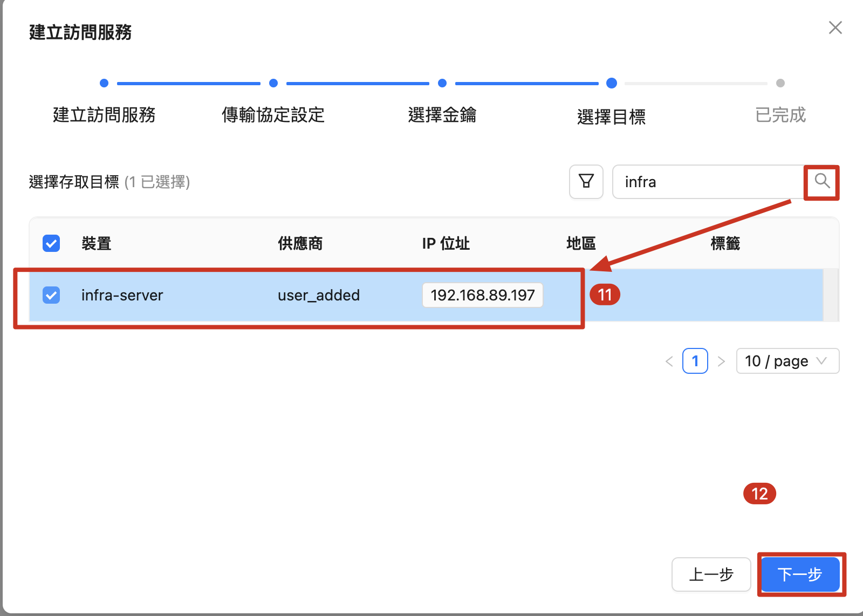
Task: Click the 裝置 column header
Action: [x=97, y=243]
